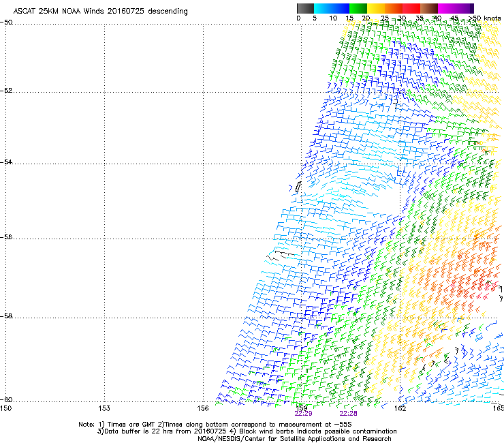Click the '0' legend scale label
Image resolution: width=504 pixels, height=443 pixels.
(298, 18)
